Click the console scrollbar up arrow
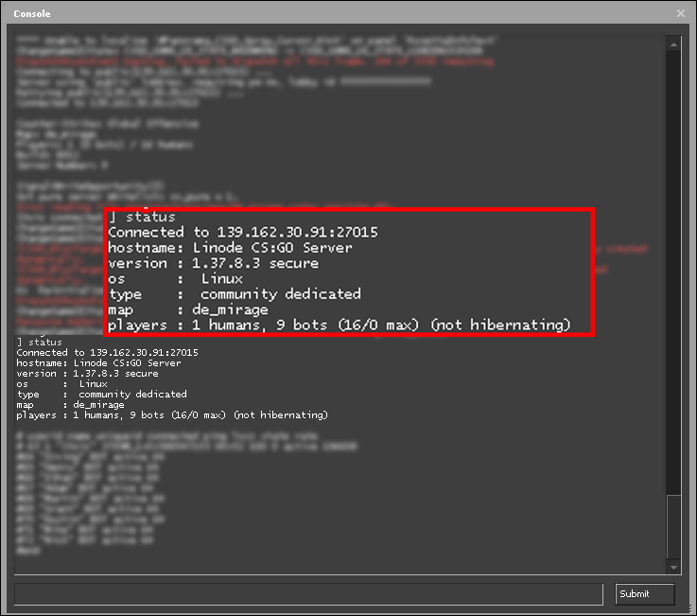 (673, 44)
